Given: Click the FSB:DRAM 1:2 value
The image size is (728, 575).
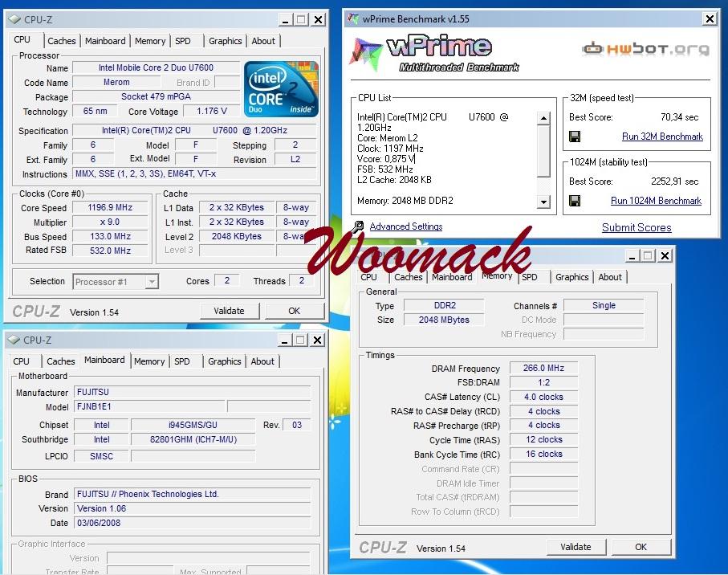Looking at the screenshot, I should pos(543,382).
